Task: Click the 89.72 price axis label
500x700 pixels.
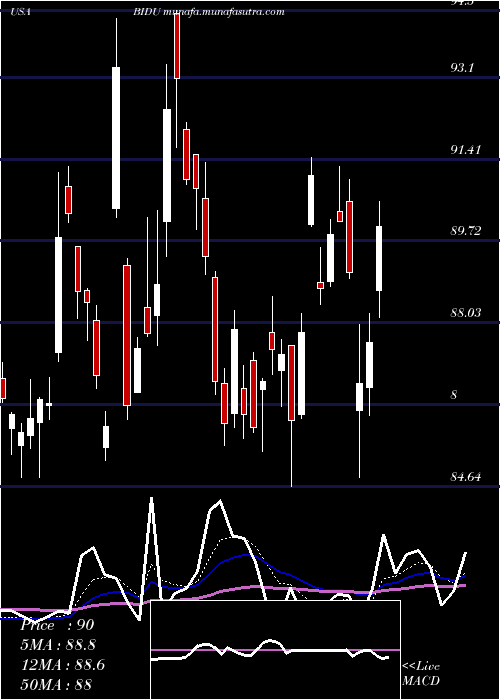Action: pyautogui.click(x=466, y=231)
